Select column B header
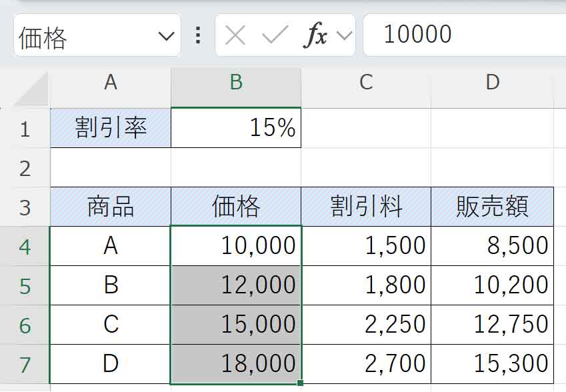This screenshot has height=392, width=566. pos(235,82)
